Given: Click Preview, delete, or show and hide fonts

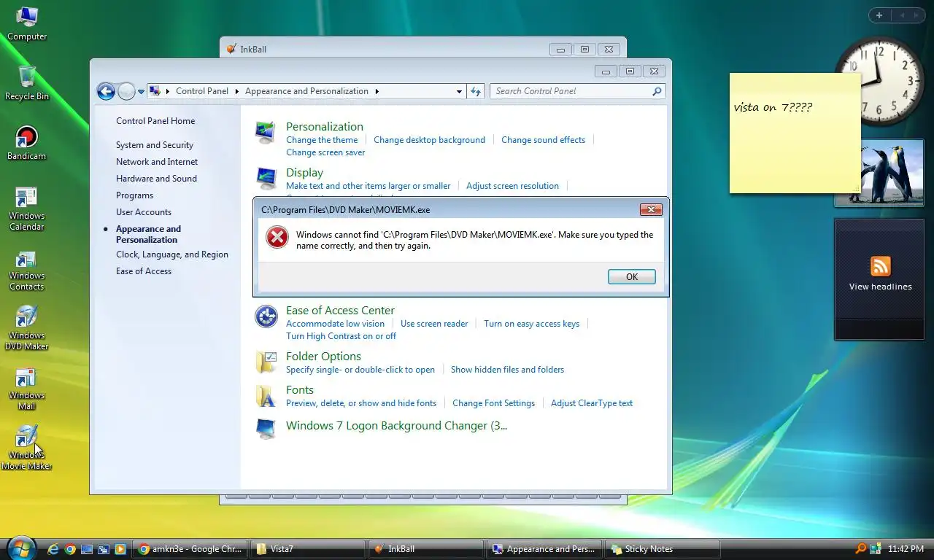Looking at the screenshot, I should [x=361, y=403].
